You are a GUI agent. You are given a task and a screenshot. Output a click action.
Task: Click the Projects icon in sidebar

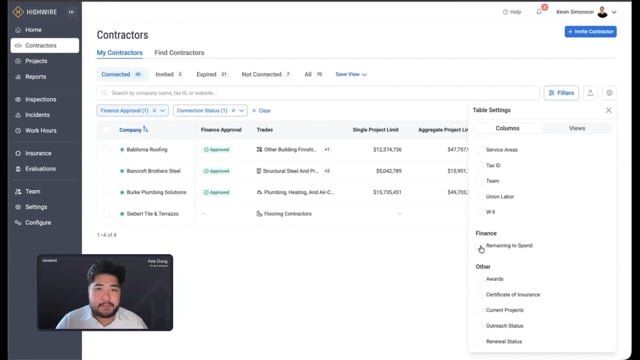coord(18,61)
